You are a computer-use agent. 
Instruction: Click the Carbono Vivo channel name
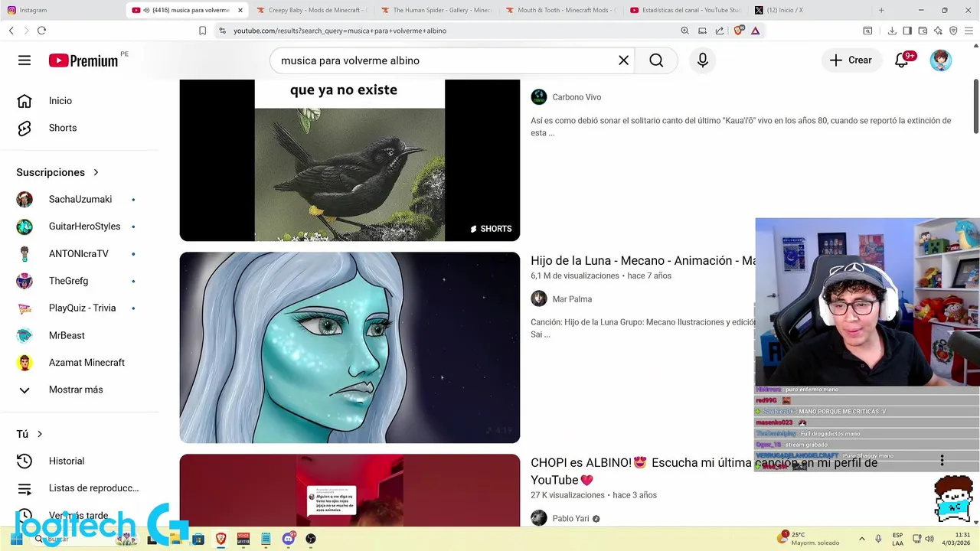tap(577, 97)
